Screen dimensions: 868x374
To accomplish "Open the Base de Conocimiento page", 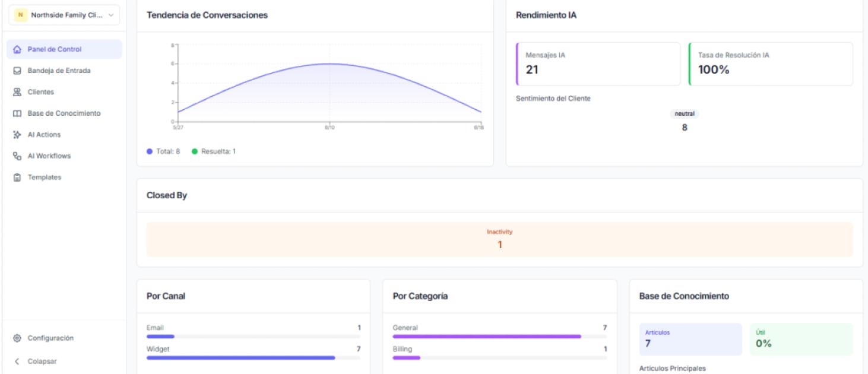I will (x=64, y=113).
